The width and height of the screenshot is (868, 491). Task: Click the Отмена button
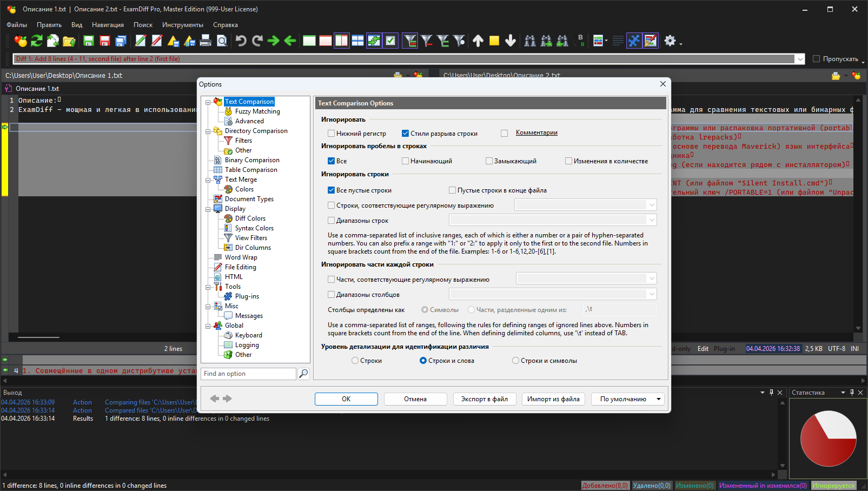(x=415, y=399)
